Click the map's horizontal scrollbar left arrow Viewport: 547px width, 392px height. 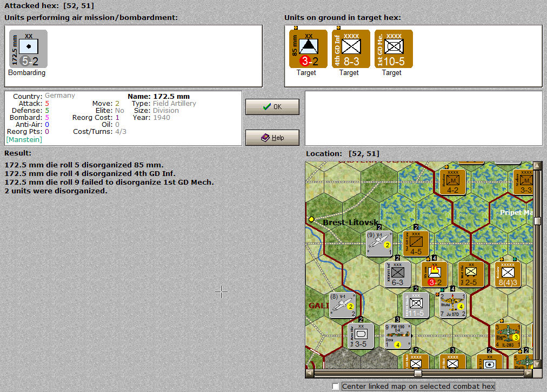coord(309,373)
